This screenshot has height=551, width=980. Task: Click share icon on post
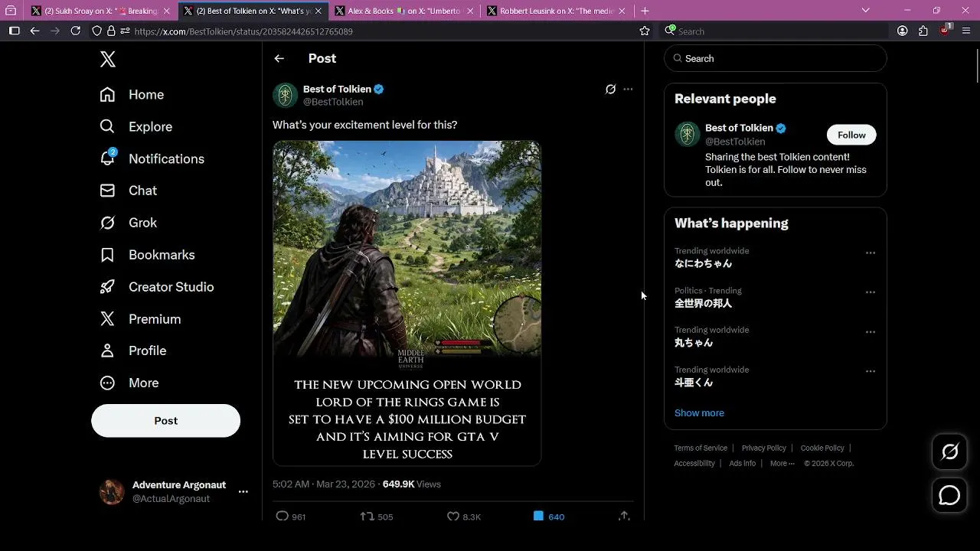[x=624, y=517]
